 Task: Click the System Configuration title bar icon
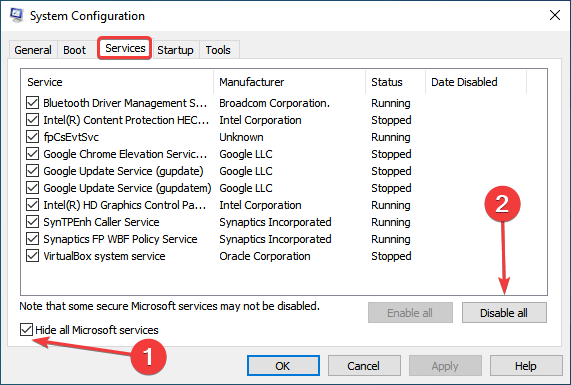16,15
